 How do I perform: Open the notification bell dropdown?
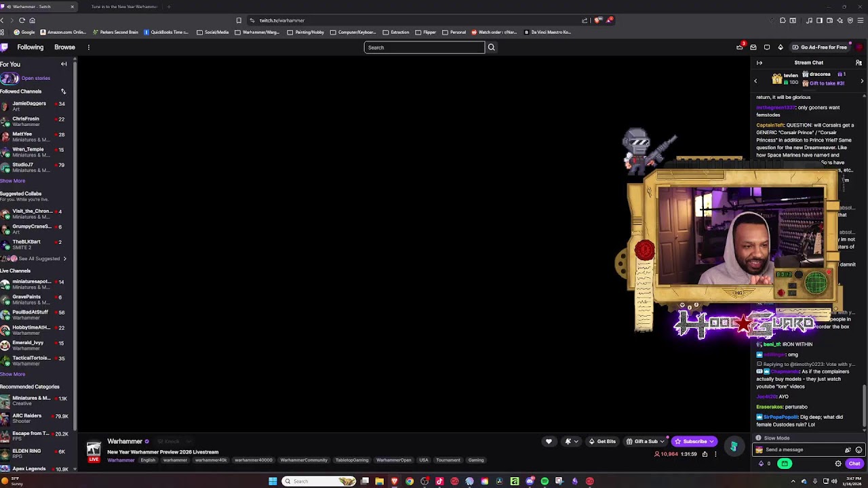click(572, 441)
